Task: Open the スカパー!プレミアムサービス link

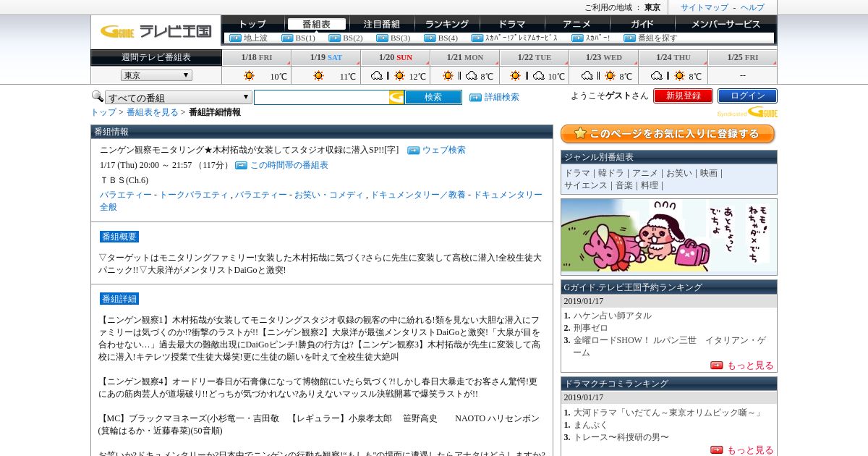Action: pos(522,38)
